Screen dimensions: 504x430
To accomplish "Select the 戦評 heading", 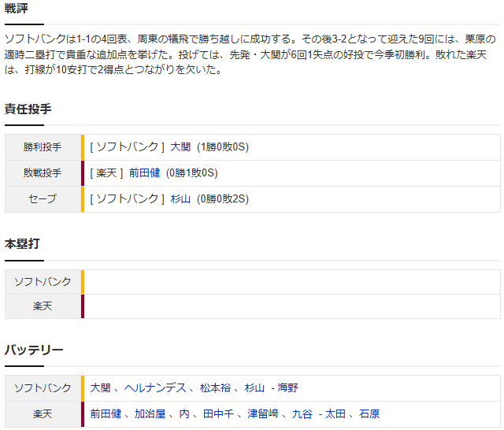I will 16,8.
